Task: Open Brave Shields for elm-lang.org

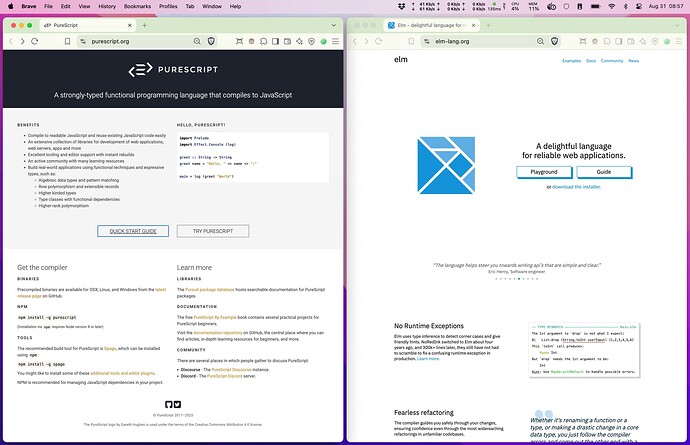Action: [554, 41]
